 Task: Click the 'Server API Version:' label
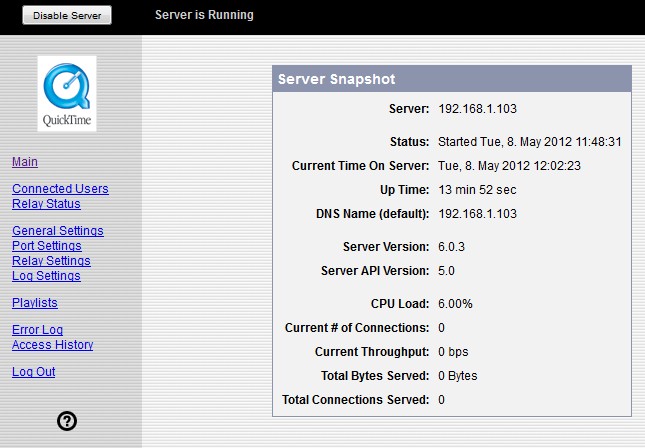tap(375, 271)
